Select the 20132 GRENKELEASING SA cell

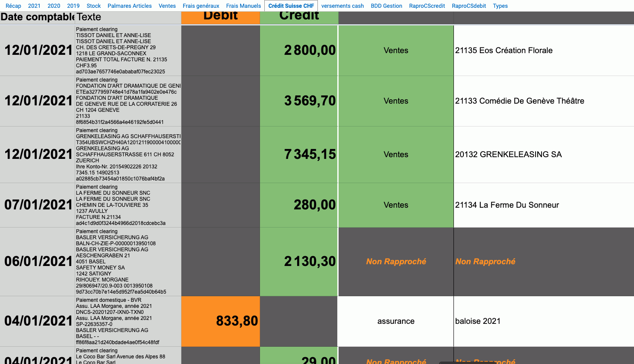click(544, 155)
